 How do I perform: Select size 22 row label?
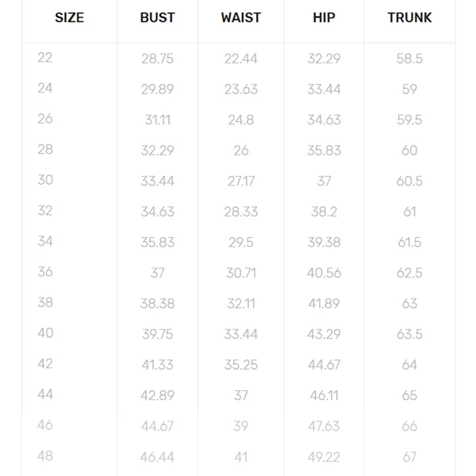[x=45, y=58]
